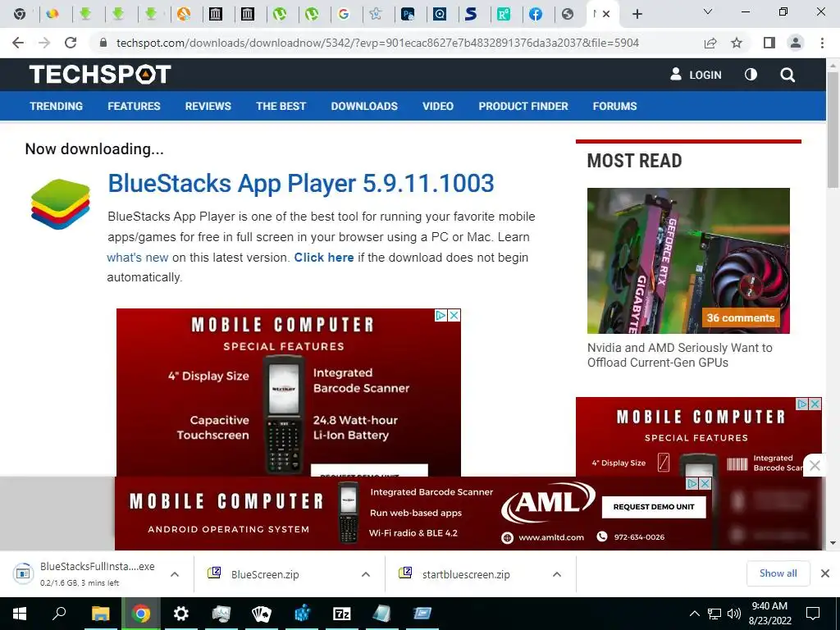The height and width of the screenshot is (630, 840).
Task: Open BlueStacks App Player 5.9.11.1003 title link
Action: click(300, 183)
